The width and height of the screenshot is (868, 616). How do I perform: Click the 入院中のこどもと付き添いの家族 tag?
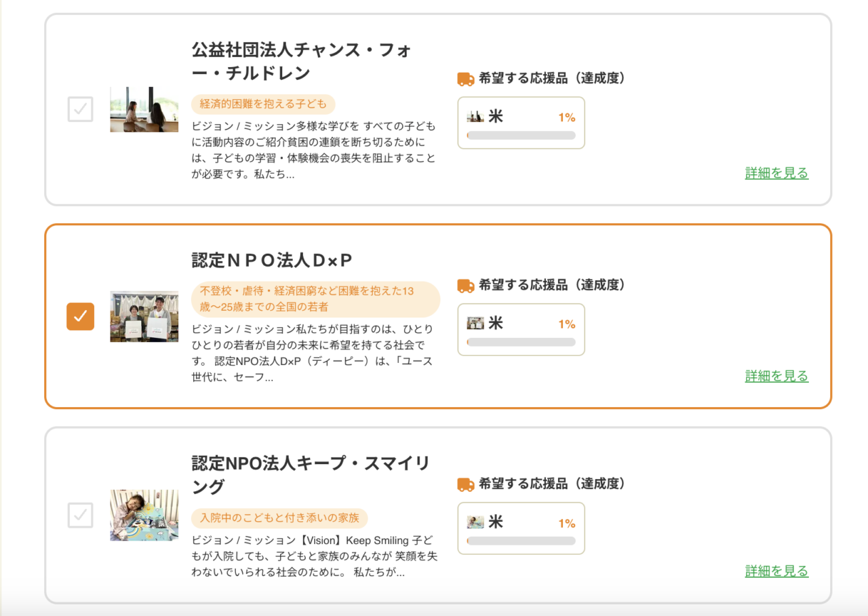pos(279,518)
